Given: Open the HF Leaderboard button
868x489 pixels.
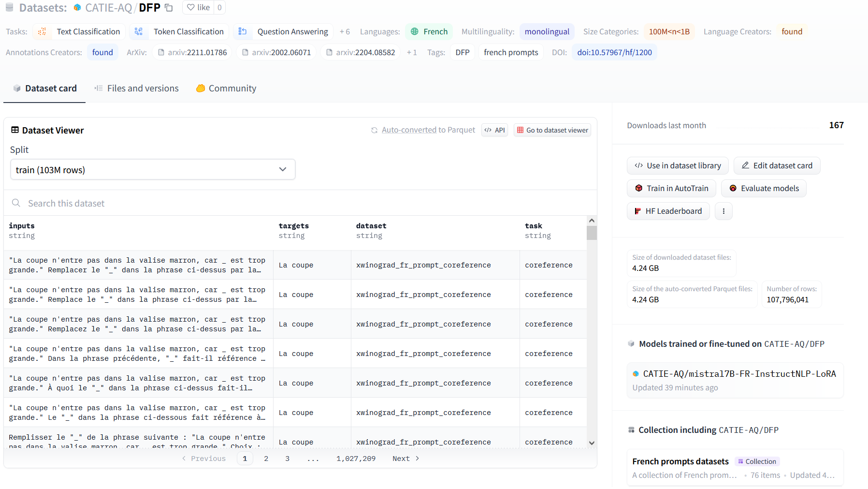Looking at the screenshot, I should (668, 211).
